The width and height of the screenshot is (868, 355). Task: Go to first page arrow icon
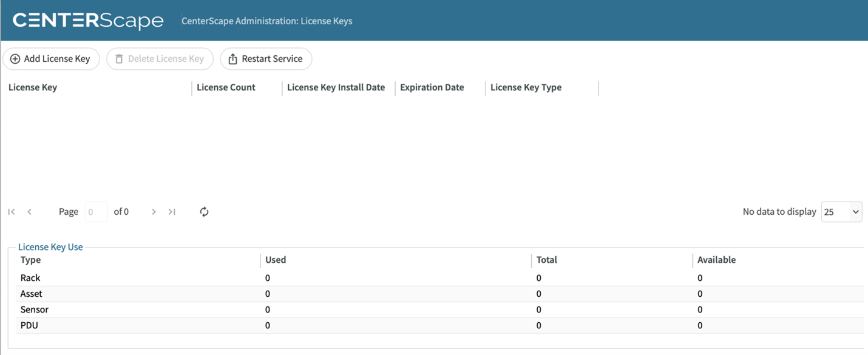pos(12,212)
